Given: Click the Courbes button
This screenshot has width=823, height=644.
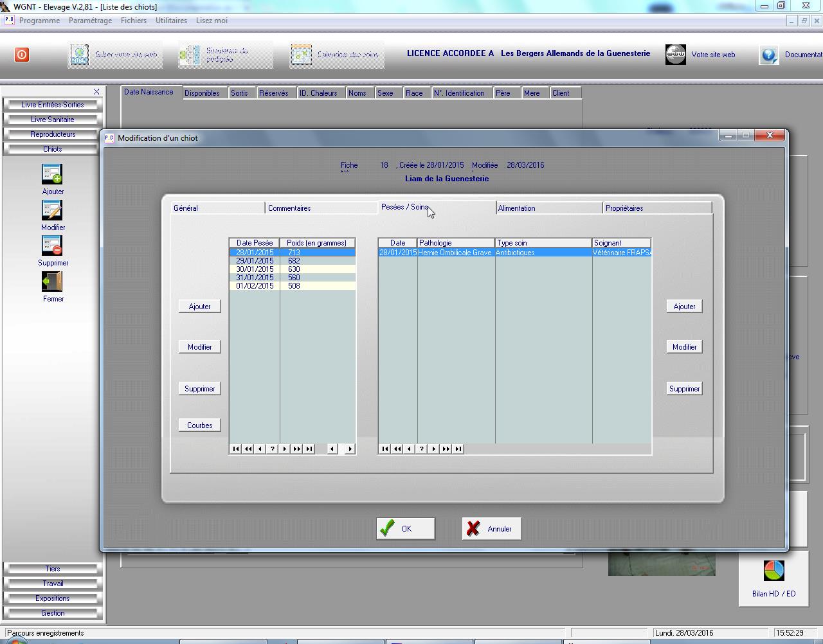Looking at the screenshot, I should tap(199, 425).
